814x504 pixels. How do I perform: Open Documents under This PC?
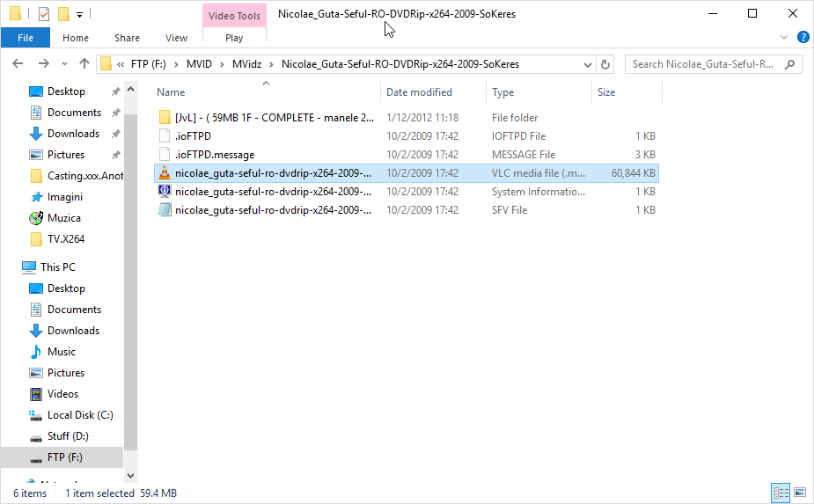point(74,310)
